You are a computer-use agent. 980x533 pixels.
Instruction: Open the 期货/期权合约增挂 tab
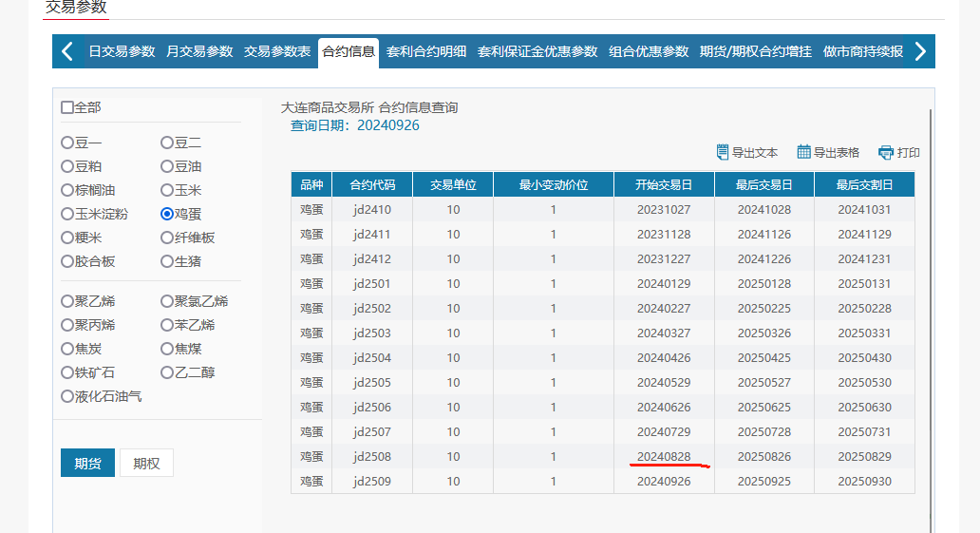click(x=756, y=51)
